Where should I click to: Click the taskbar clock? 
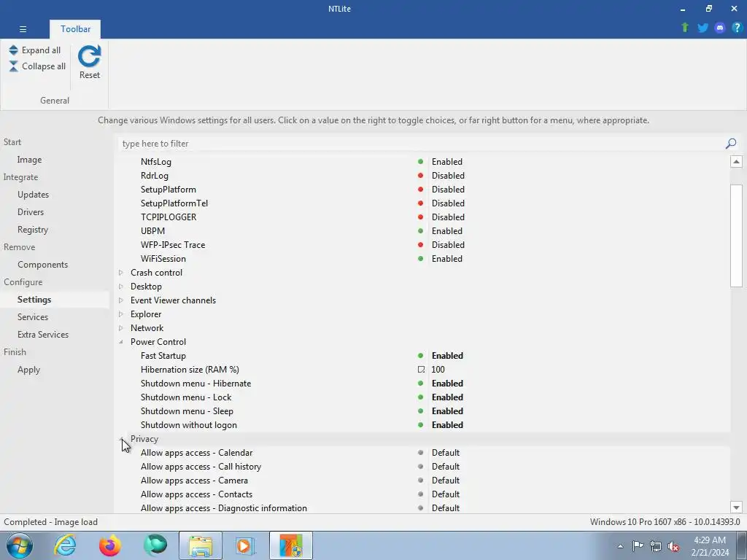[710, 546]
